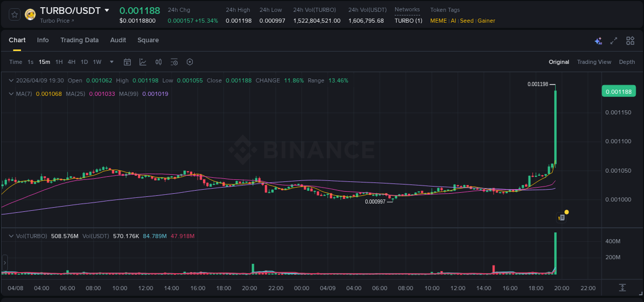Open the Square tab
Screen dimensions: 644x302
tap(148, 40)
